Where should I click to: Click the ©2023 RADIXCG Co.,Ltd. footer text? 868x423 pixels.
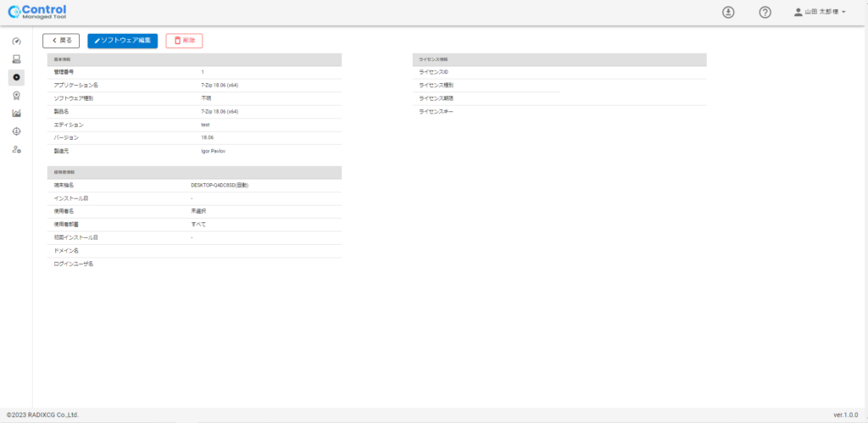(x=42, y=415)
